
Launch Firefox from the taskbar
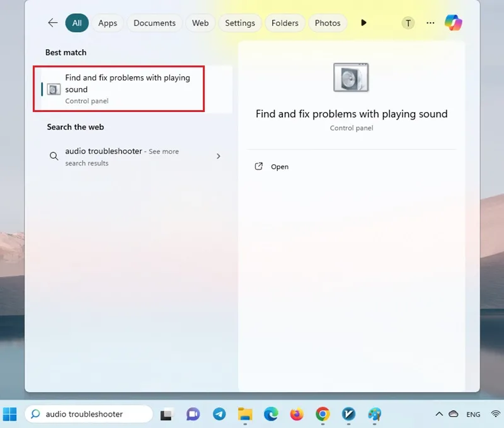tap(297, 414)
